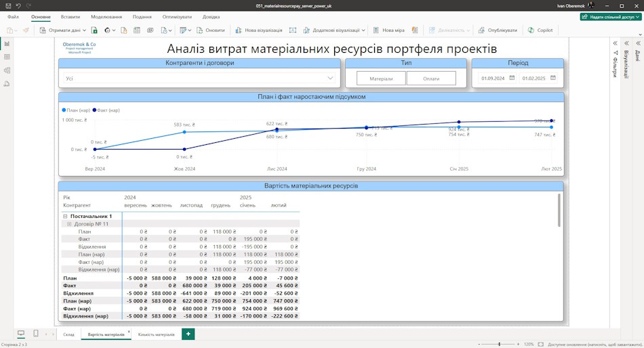This screenshot has width=644, height=348.
Task: Add new visual with Нова візуалізація
Action: click(259, 30)
